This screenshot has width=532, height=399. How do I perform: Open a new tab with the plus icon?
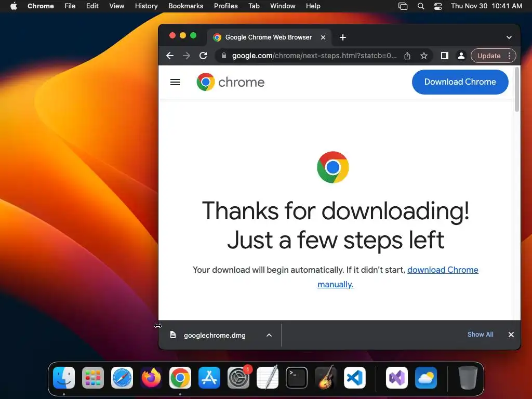tap(343, 37)
